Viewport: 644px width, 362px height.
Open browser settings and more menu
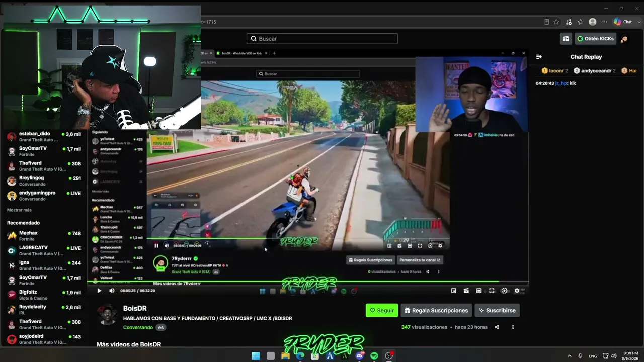click(604, 22)
